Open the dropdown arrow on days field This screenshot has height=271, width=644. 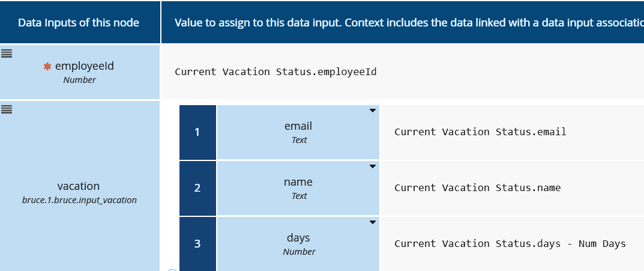pyautogui.click(x=372, y=222)
